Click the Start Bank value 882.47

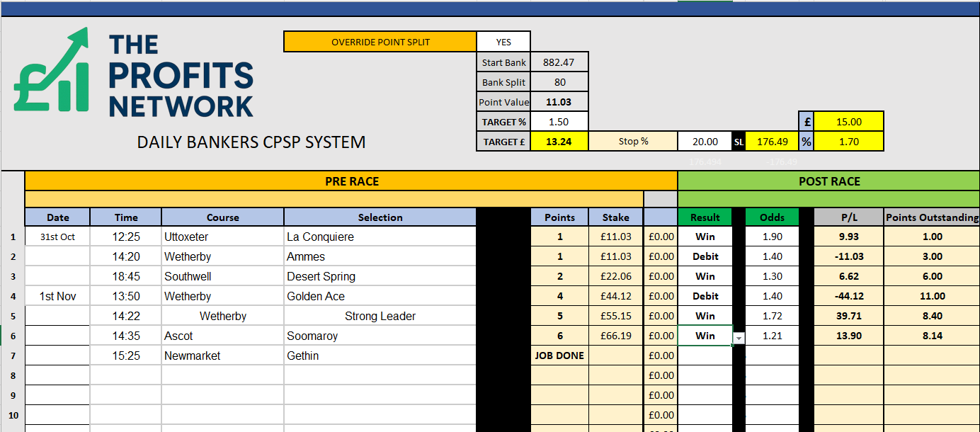[x=559, y=62]
